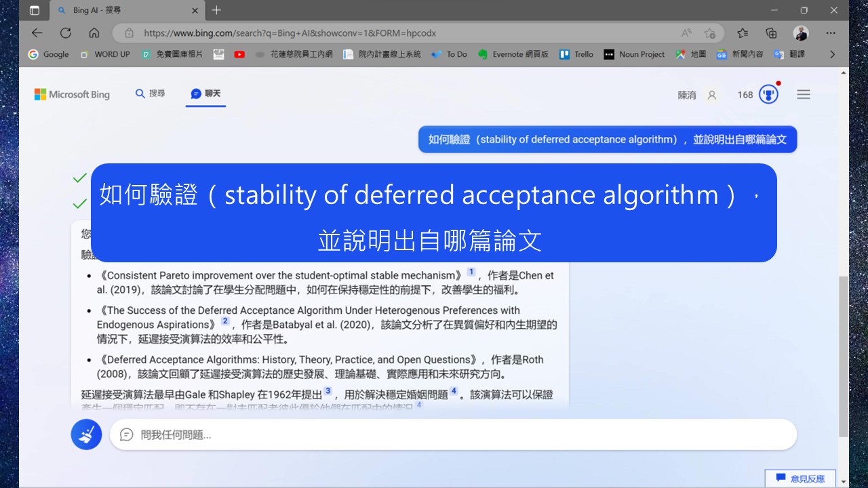Open the Trello bookmark
This screenshot has width=868, height=488.
point(576,54)
